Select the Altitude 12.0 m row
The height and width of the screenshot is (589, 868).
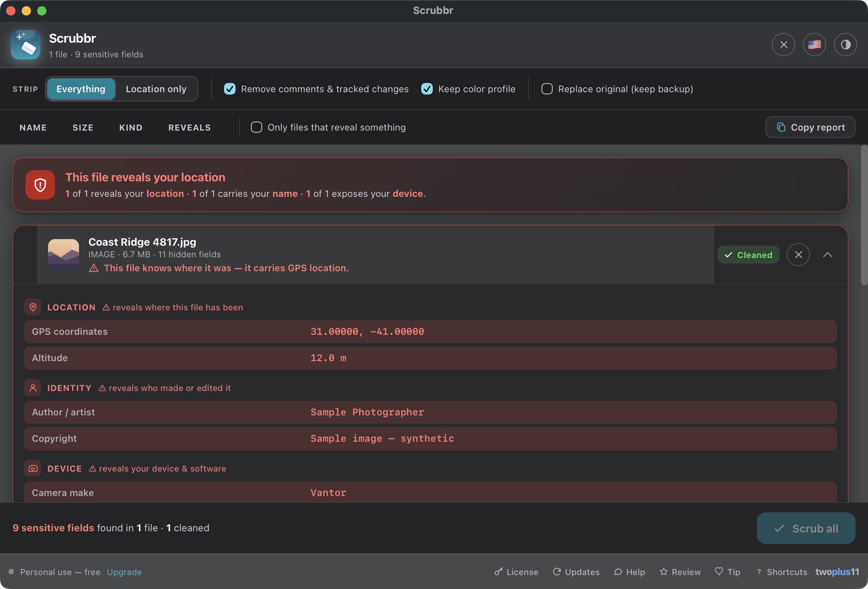coord(431,358)
